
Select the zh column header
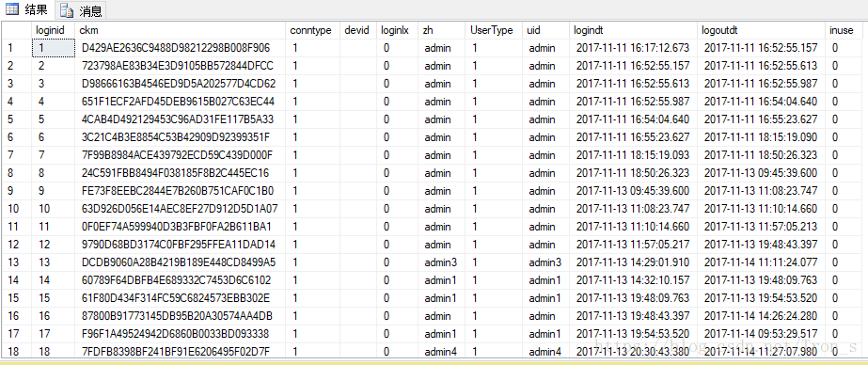[442, 30]
